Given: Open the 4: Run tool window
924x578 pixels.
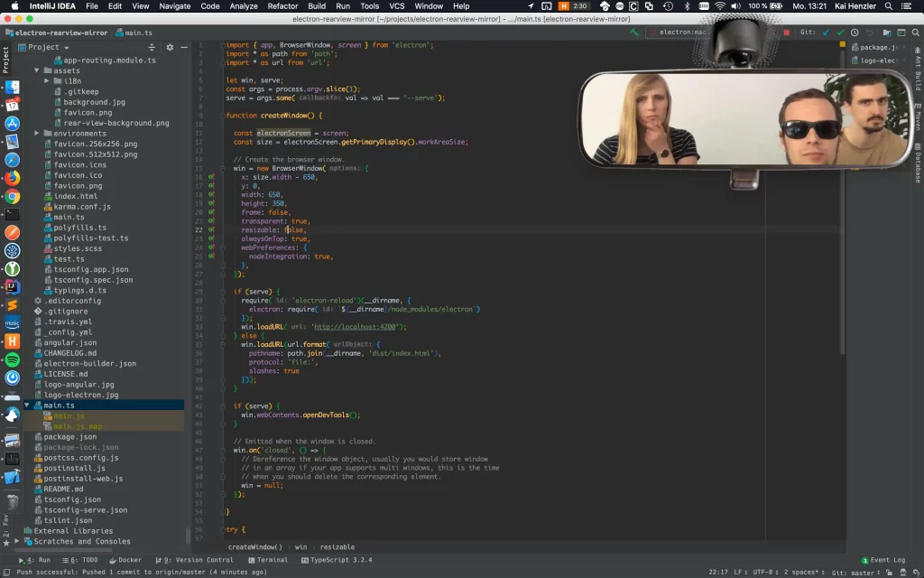Looking at the screenshot, I should [x=34, y=560].
